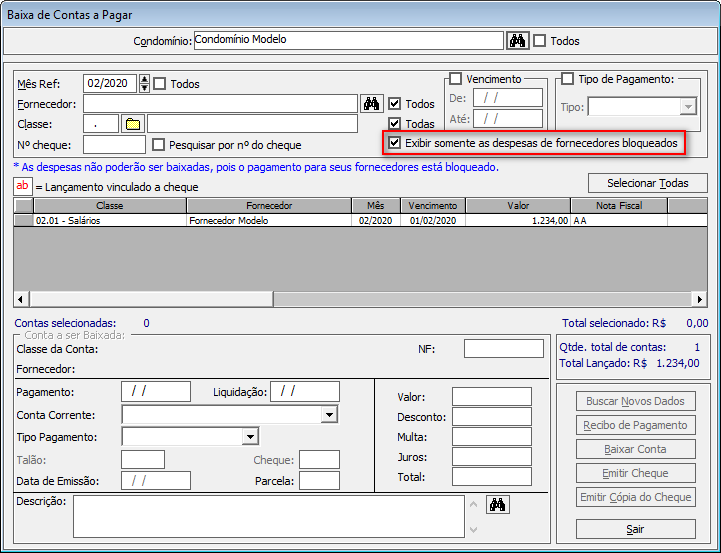The image size is (721, 553).
Task: Expand the Tipo Pagamento dropdown
Action: click(250, 436)
